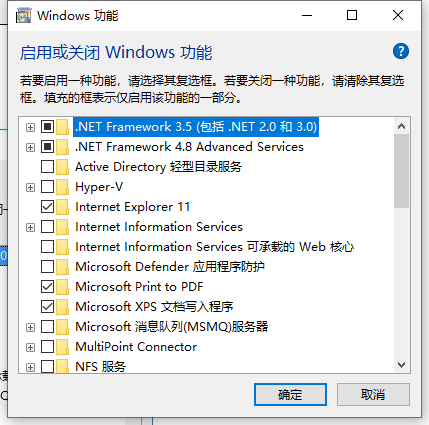Click the folder icon beside MultiPoint Connector
The image size is (429, 425).
(62, 347)
